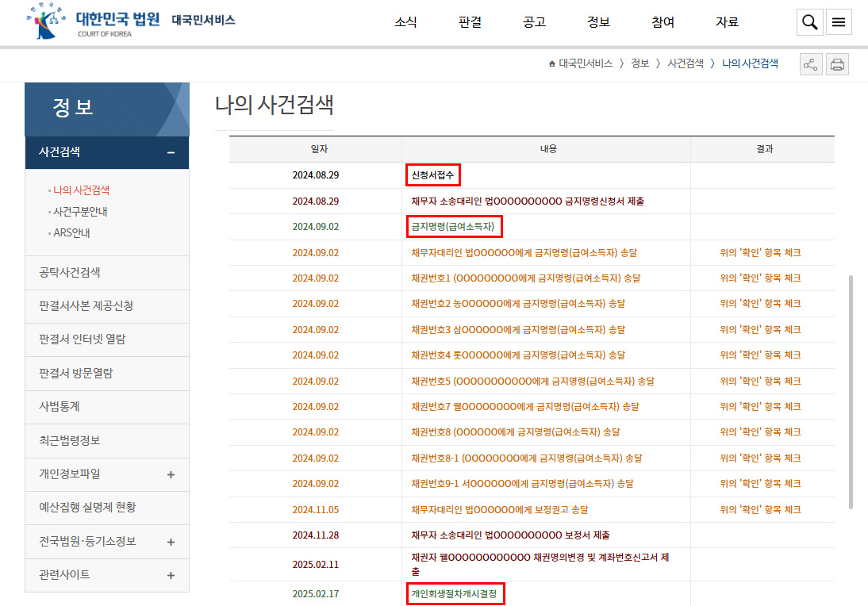Open the hamburger full menu icon

[x=839, y=22]
